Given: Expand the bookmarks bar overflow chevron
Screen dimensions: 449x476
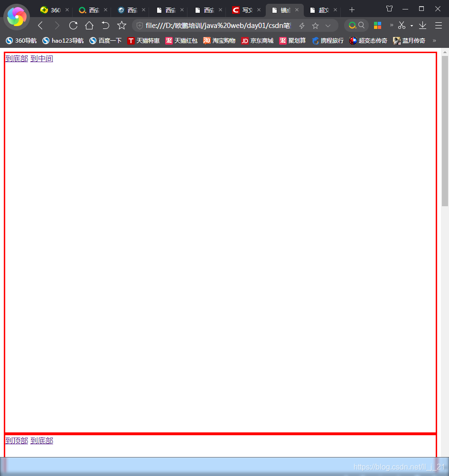Looking at the screenshot, I should [434, 40].
